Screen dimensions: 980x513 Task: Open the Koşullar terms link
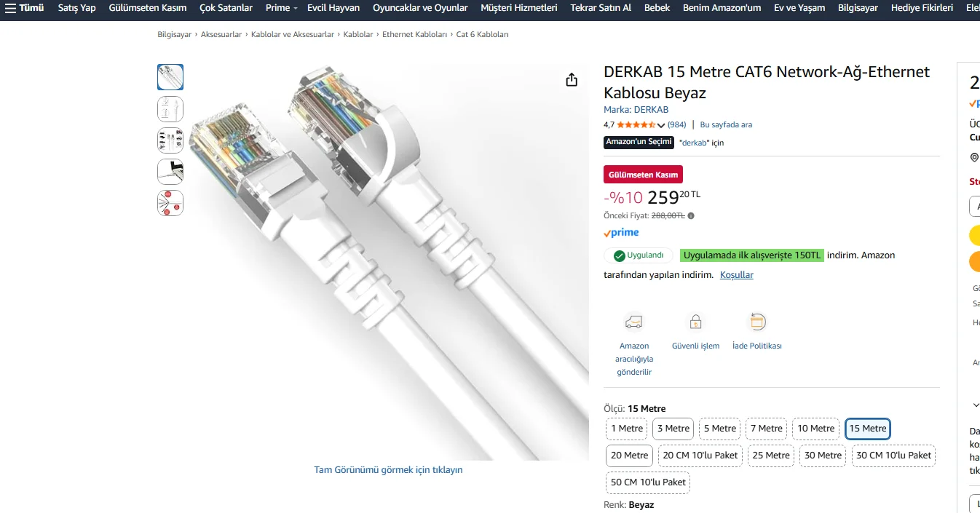click(736, 275)
